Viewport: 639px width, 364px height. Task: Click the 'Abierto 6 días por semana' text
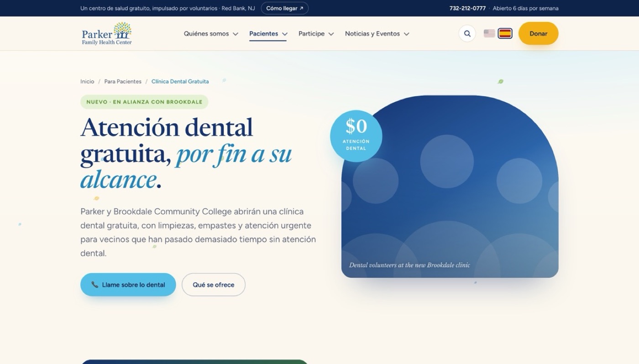coord(525,8)
